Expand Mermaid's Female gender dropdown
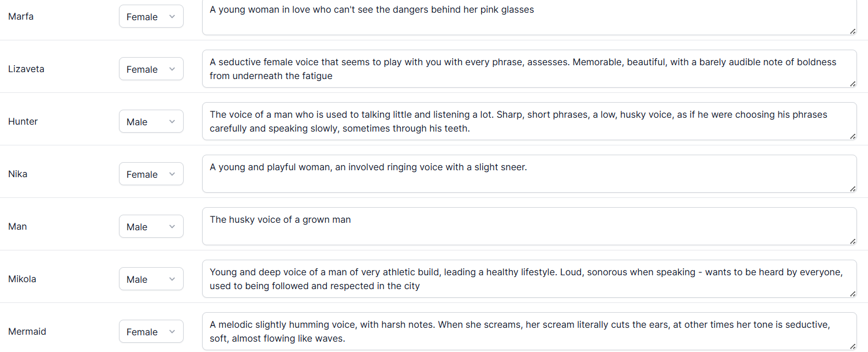Viewport: 868px width, 352px height. point(151,332)
